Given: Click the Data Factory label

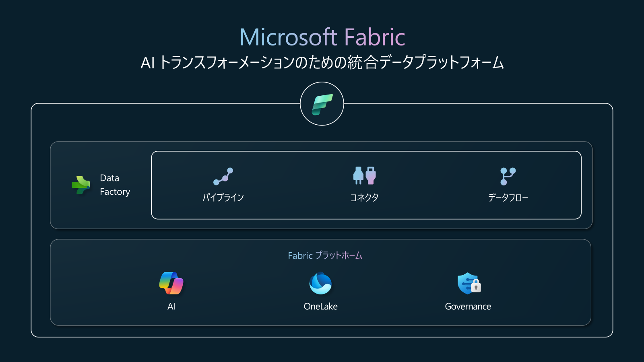Looking at the screenshot, I should coord(115,185).
